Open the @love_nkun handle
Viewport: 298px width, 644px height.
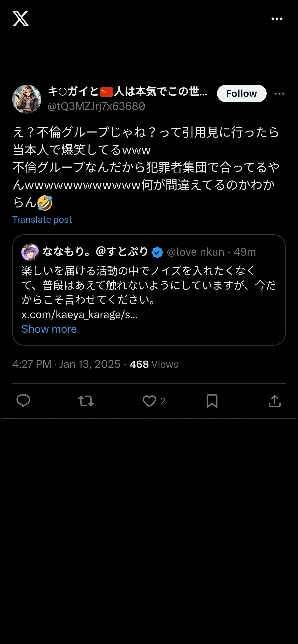tap(195, 252)
